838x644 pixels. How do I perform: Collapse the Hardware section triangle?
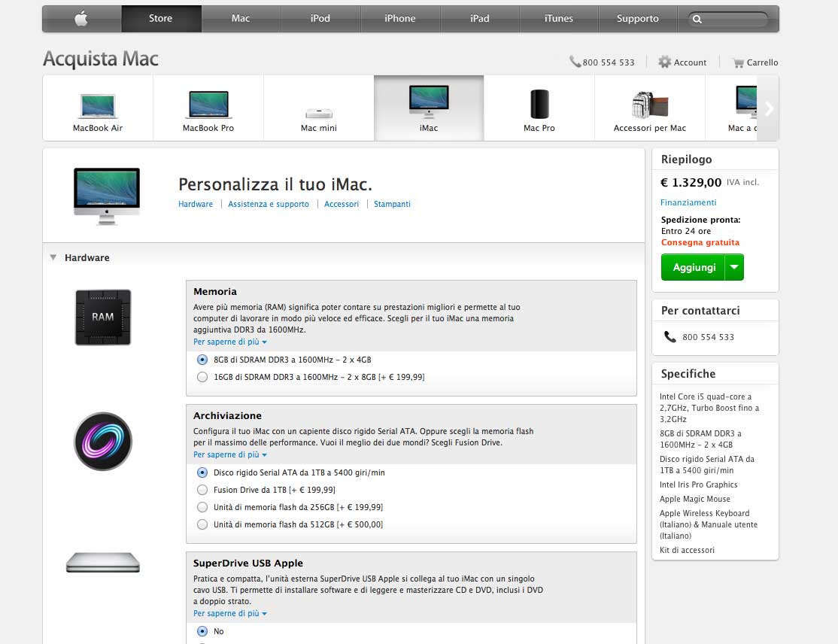53,257
